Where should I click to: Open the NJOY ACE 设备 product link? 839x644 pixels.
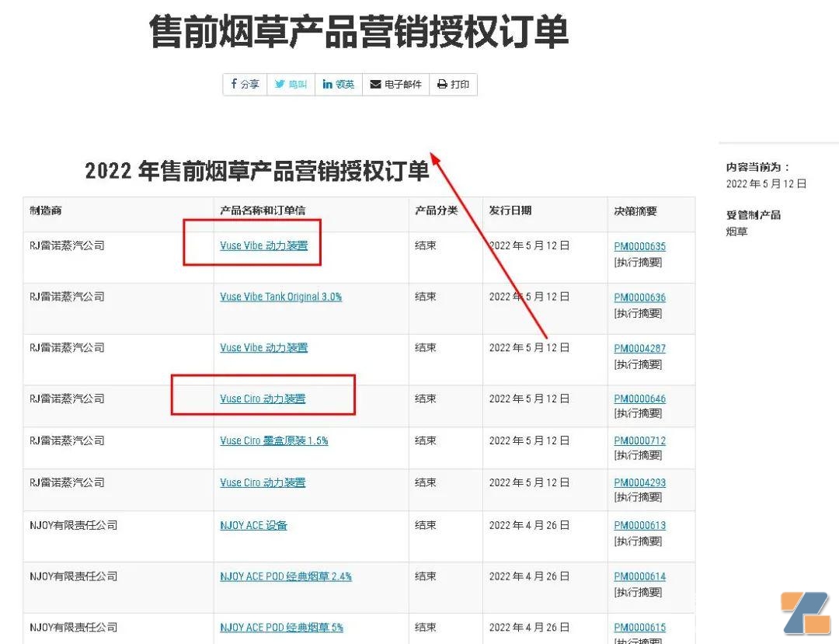pos(253,525)
